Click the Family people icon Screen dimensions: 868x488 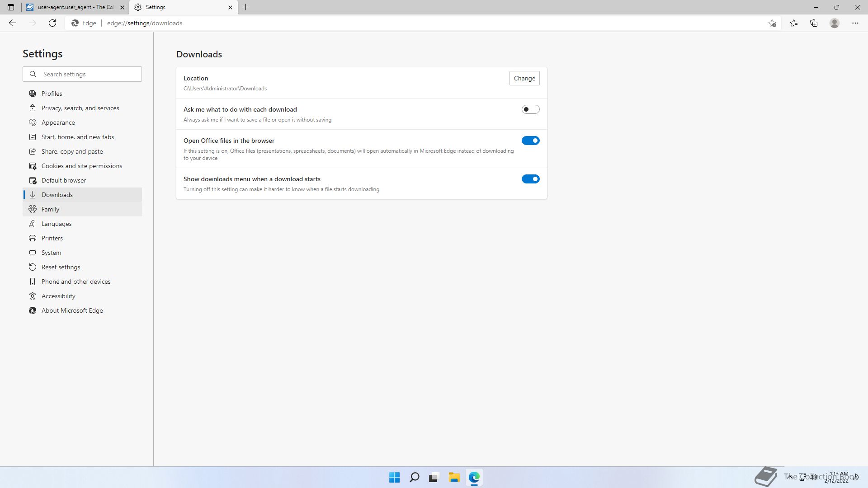33,209
